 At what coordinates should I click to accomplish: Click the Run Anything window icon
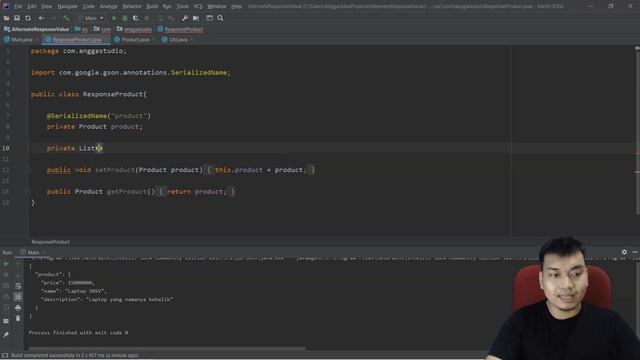point(209,18)
